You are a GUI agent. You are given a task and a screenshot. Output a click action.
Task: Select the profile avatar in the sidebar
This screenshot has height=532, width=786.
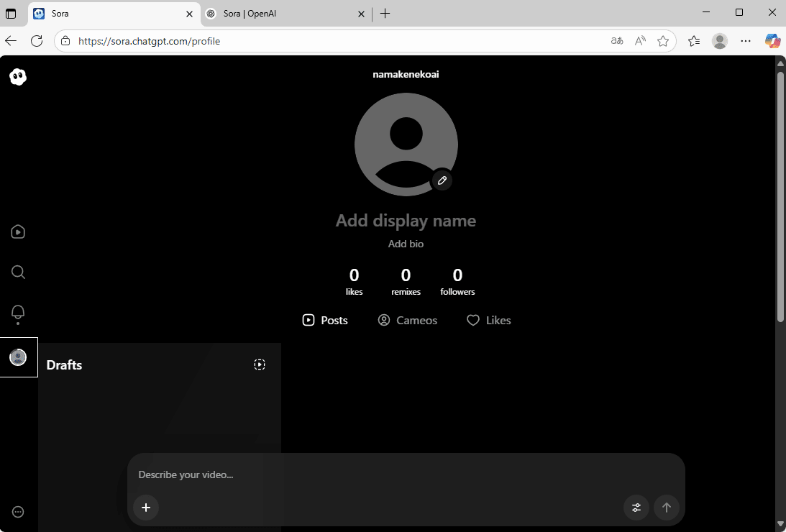coord(17,357)
